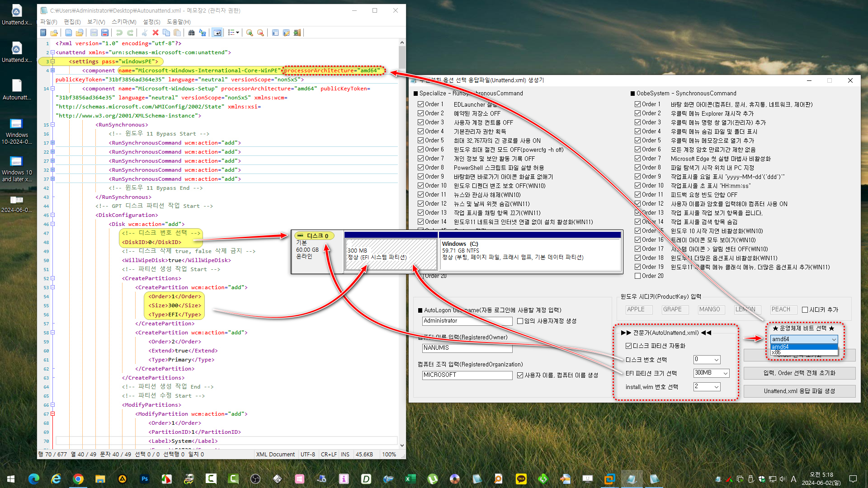The image size is (868, 488).
Task: Click the Notepad2 editor vertical scrollbar thumb
Action: 402,58
